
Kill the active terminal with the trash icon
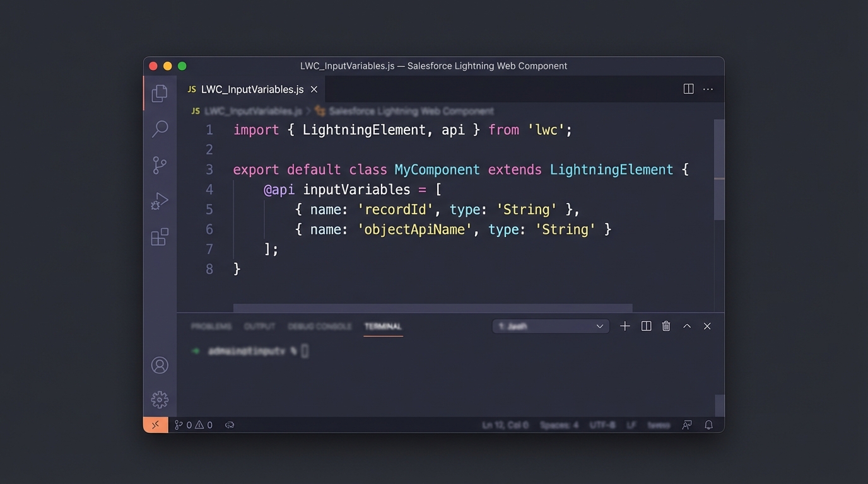pos(666,326)
